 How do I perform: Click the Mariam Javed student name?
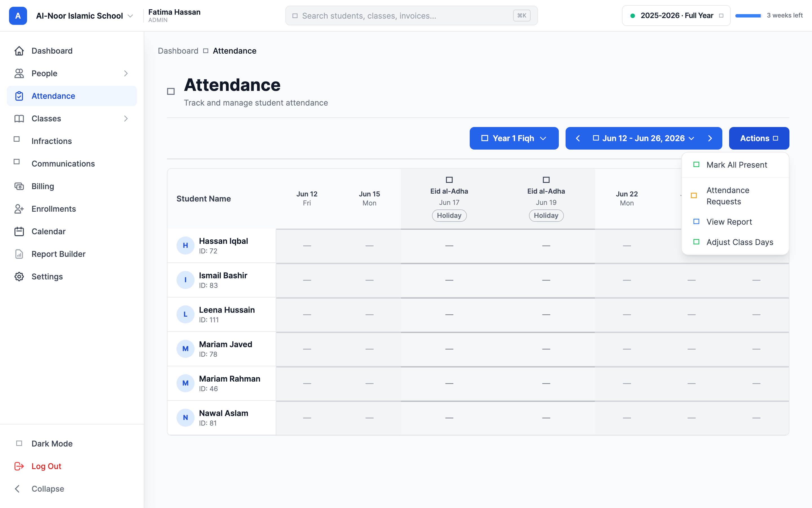coord(226,344)
